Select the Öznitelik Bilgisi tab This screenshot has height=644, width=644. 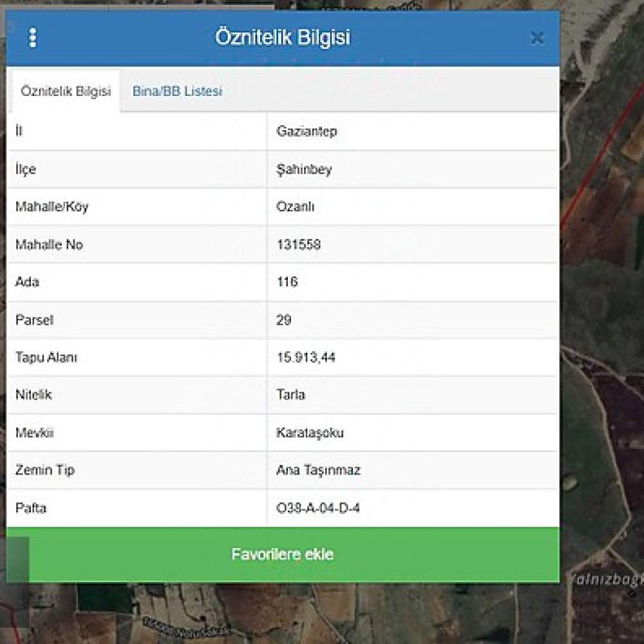(66, 91)
